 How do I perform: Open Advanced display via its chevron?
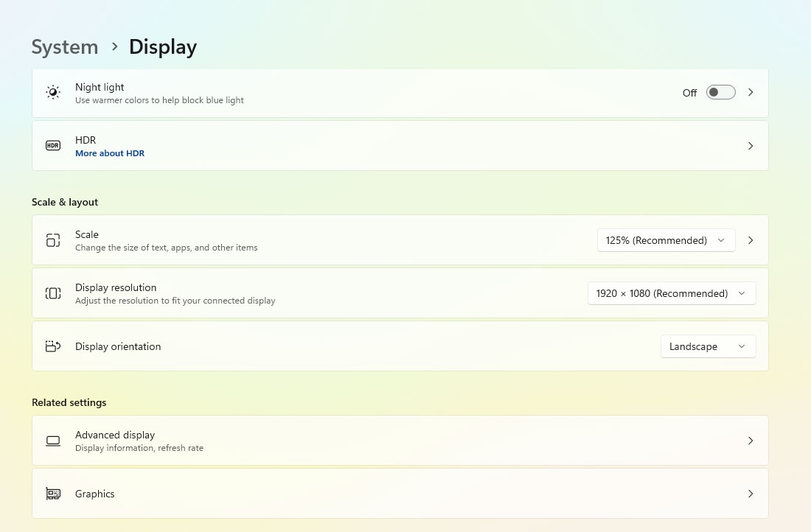coord(751,441)
